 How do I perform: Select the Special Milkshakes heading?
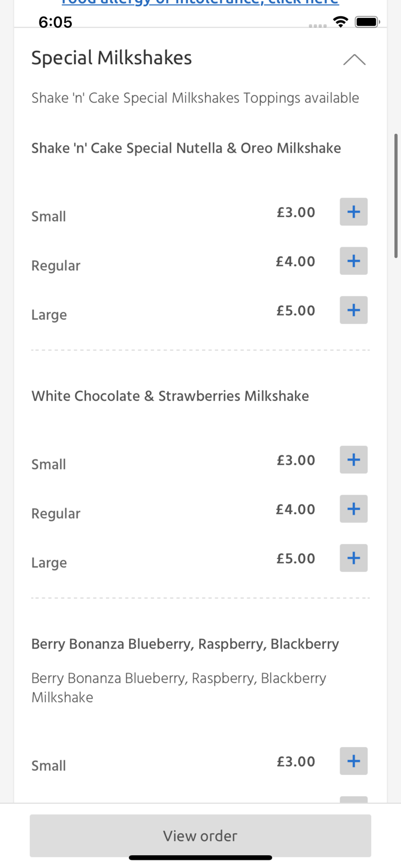point(112,58)
